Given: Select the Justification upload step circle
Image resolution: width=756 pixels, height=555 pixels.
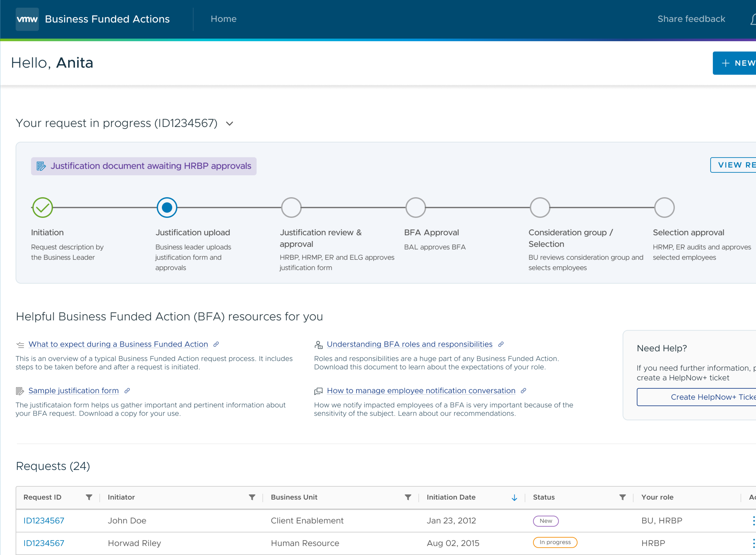Looking at the screenshot, I should point(167,208).
